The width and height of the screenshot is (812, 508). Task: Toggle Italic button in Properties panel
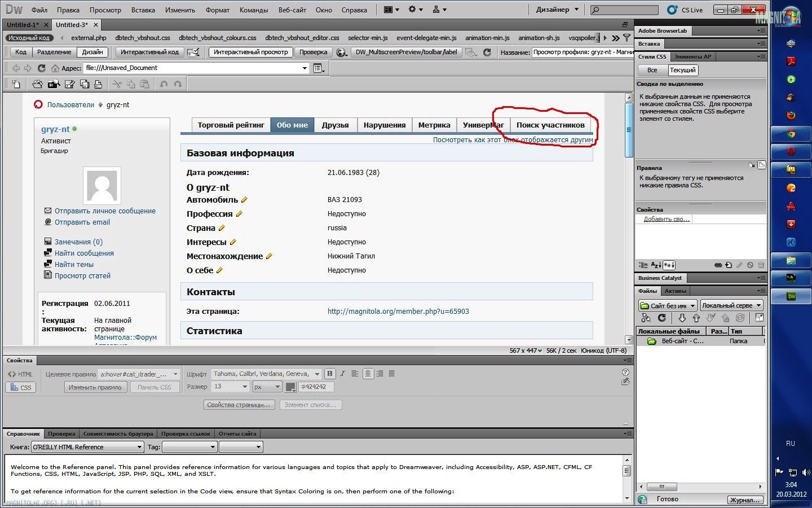click(342, 374)
